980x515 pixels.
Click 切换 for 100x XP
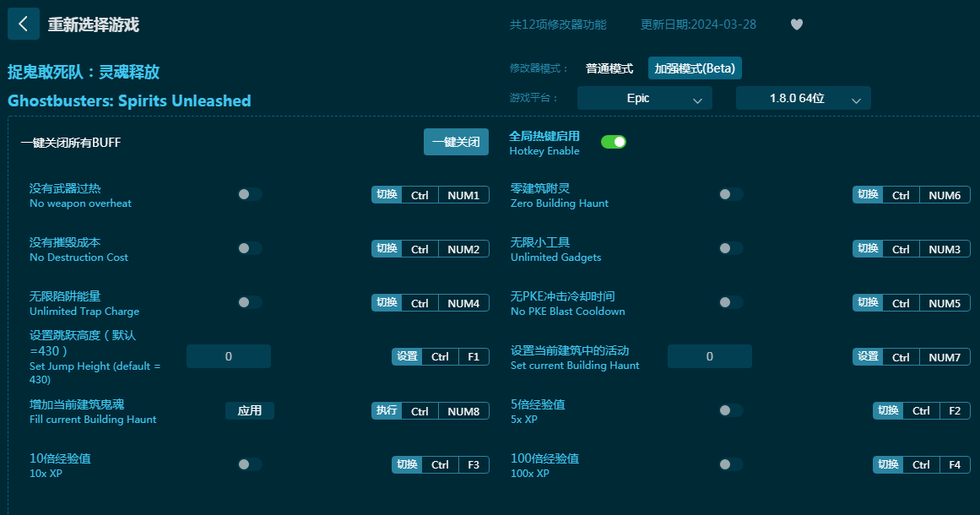coord(888,464)
